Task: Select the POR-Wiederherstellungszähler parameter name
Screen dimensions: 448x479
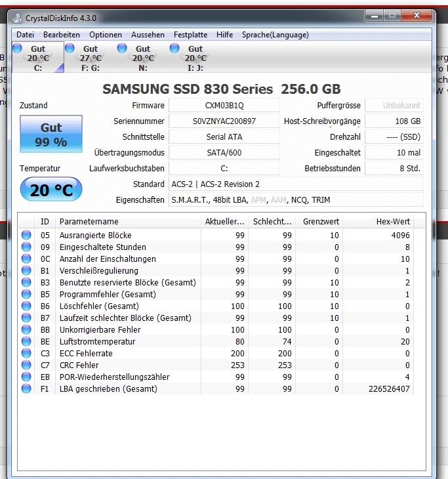Action: (115, 377)
